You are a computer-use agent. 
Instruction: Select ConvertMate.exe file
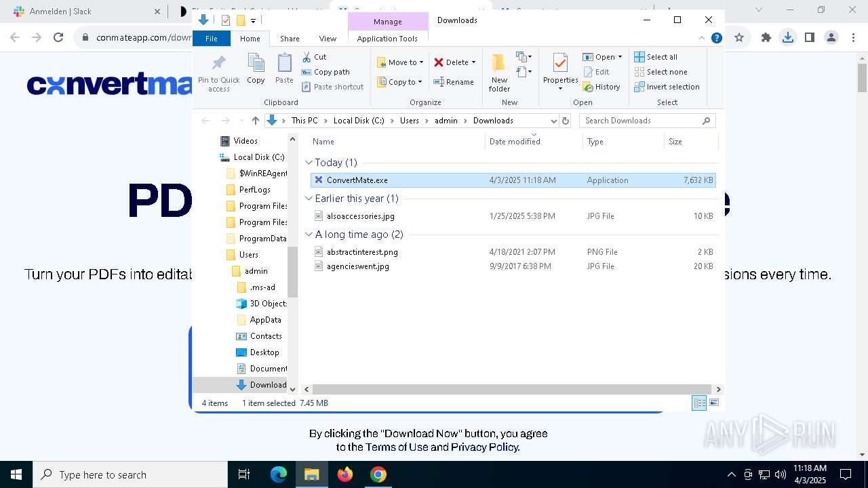513,180
